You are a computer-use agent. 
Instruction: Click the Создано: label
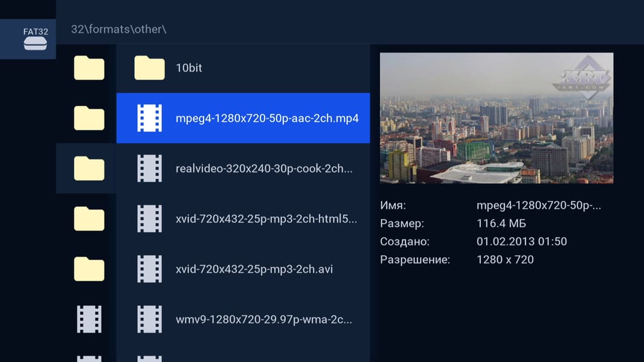[405, 241]
